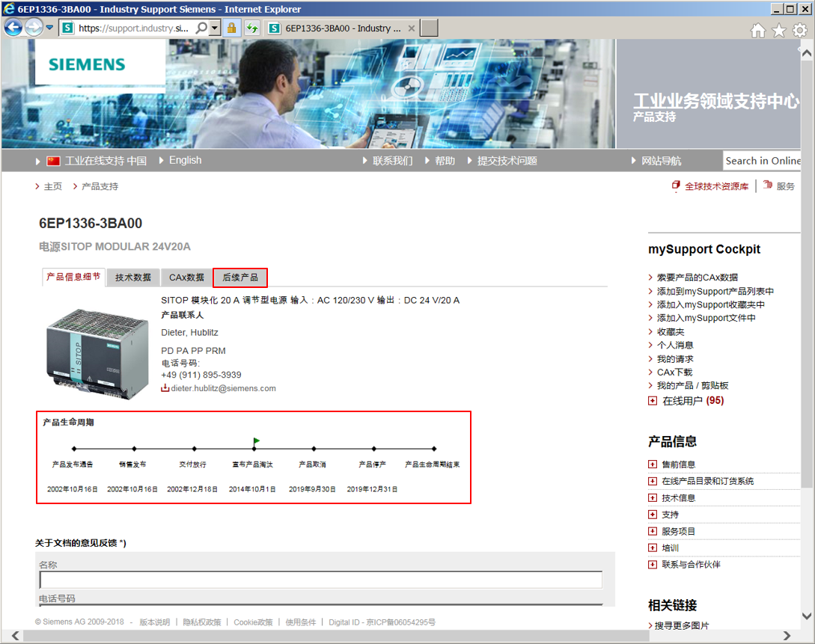
Task: Expand the 支持 section
Action: pos(653,515)
